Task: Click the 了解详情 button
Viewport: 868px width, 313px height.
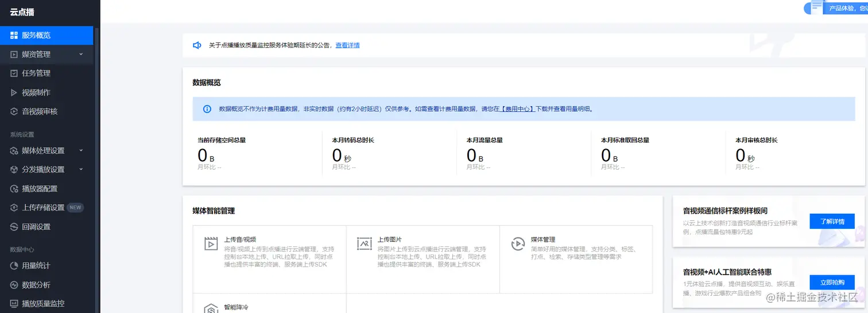Action: [x=832, y=221]
